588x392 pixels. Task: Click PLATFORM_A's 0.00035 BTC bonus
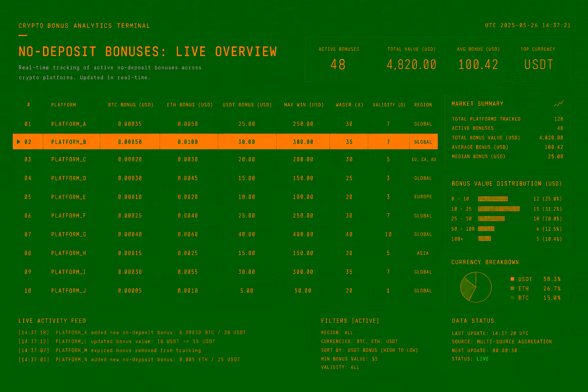click(130, 124)
